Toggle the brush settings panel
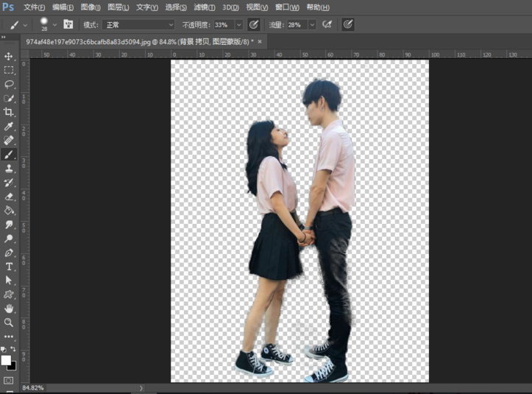Image resolution: width=532 pixels, height=394 pixels. coord(68,24)
